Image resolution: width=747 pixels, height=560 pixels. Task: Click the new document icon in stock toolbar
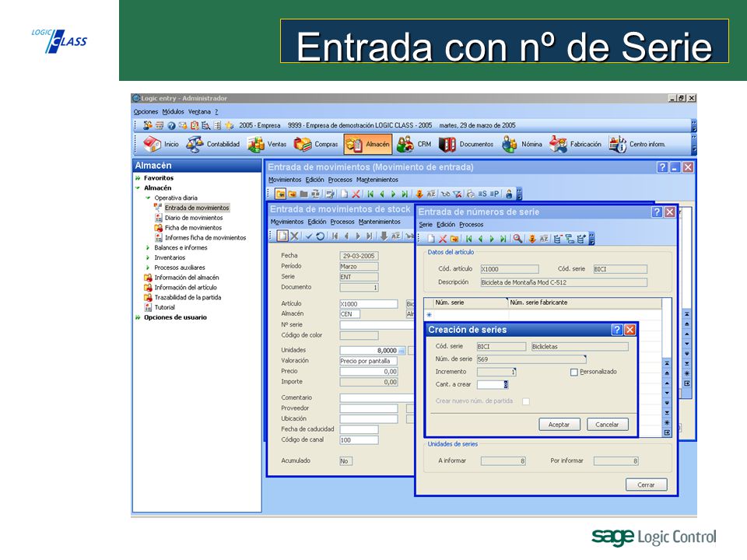tap(283, 236)
